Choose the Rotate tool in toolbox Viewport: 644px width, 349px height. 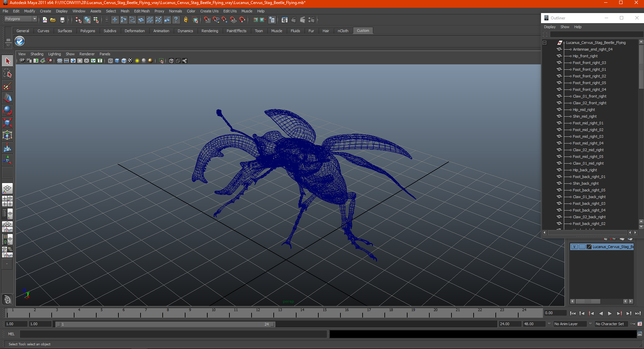click(x=7, y=111)
